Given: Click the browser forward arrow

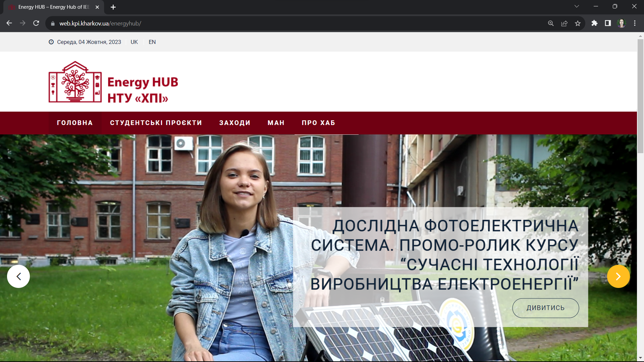Looking at the screenshot, I should click(22, 23).
